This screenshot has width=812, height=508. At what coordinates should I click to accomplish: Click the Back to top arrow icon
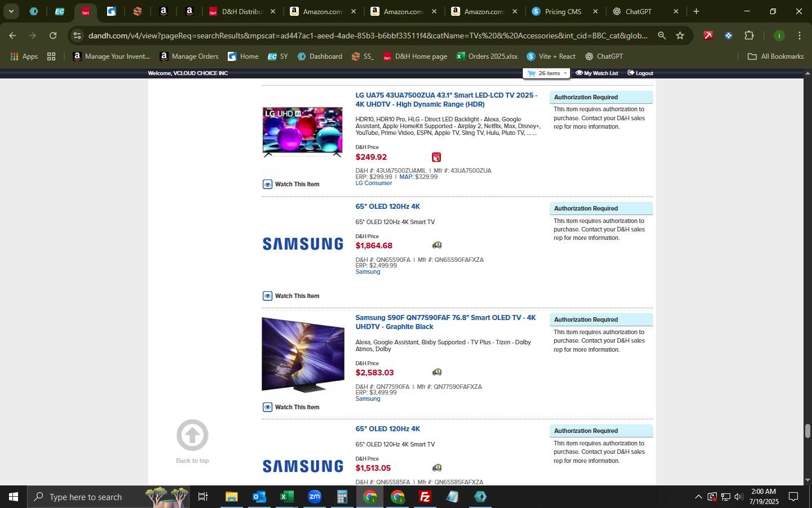pyautogui.click(x=192, y=435)
